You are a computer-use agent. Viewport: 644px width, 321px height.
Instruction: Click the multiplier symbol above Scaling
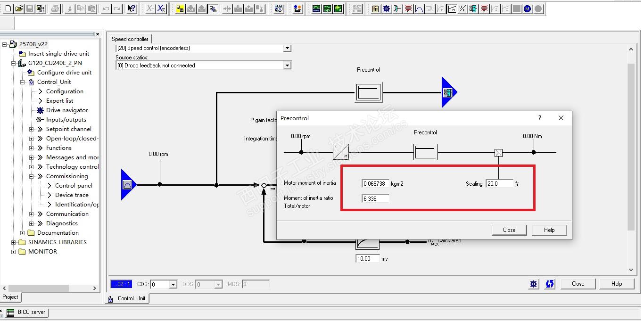coord(498,153)
